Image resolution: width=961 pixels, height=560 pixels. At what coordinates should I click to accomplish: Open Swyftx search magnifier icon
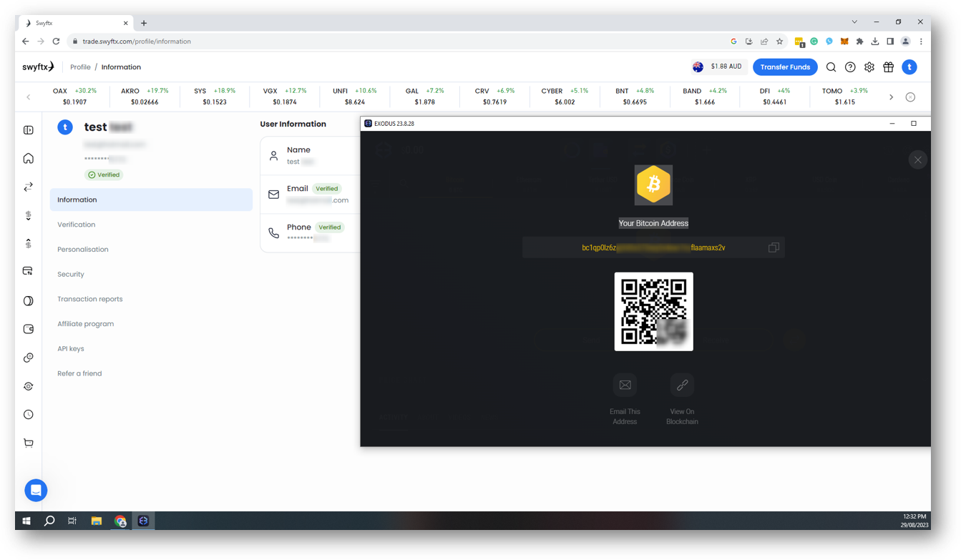(831, 67)
